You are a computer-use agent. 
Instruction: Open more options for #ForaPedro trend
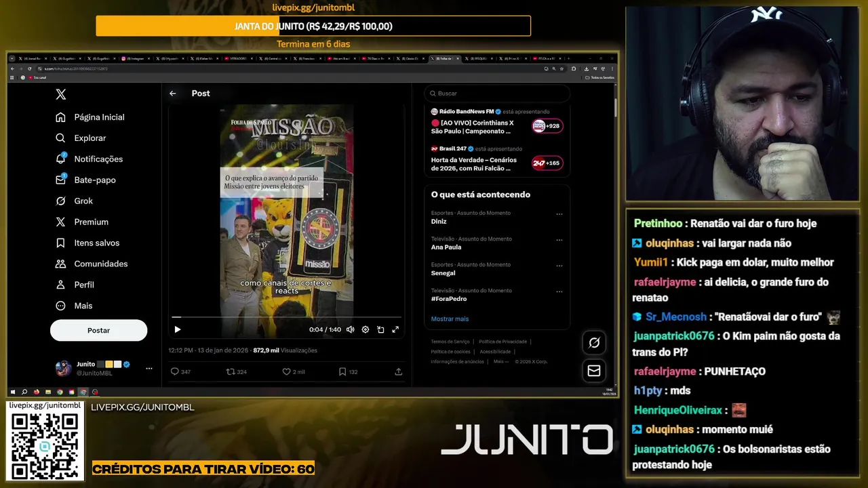[559, 291]
